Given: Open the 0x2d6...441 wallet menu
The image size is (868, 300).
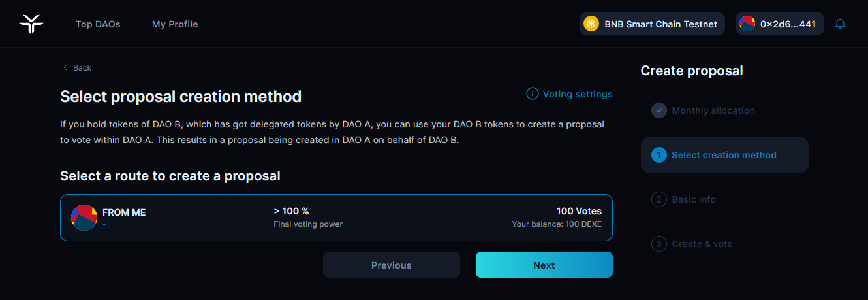Looking at the screenshot, I should (780, 24).
